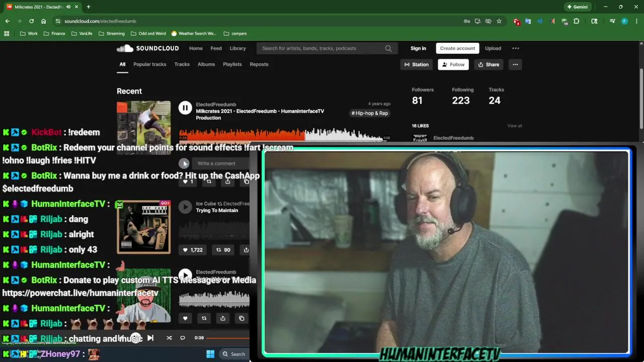The image size is (644, 362).
Task: Click the Windows taskbar Search box
Action: tap(234, 354)
